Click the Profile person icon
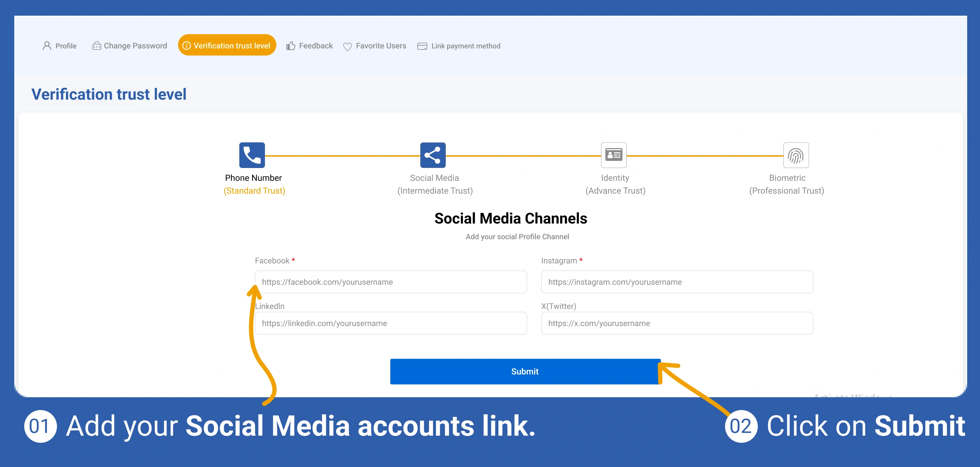Image resolution: width=980 pixels, height=467 pixels. [x=47, y=46]
